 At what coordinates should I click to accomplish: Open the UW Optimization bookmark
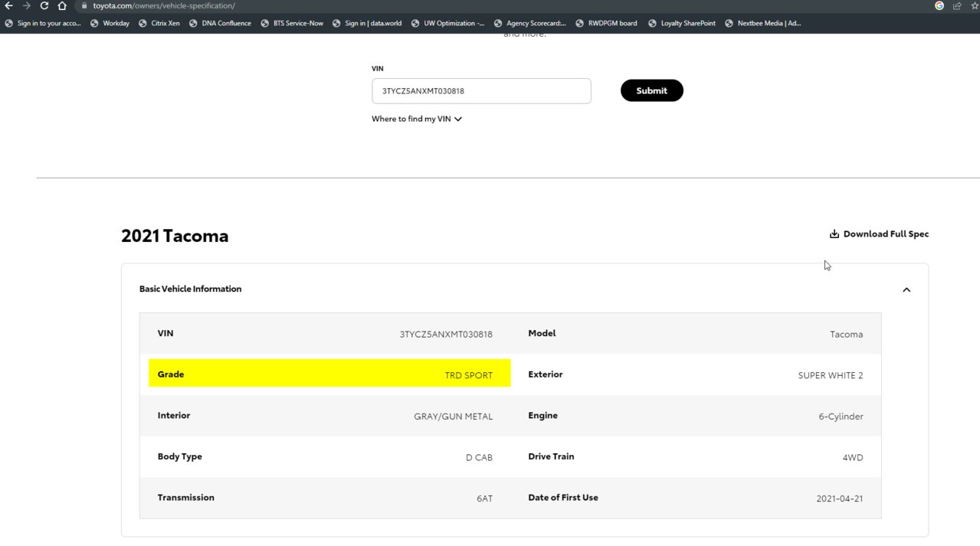pos(447,23)
